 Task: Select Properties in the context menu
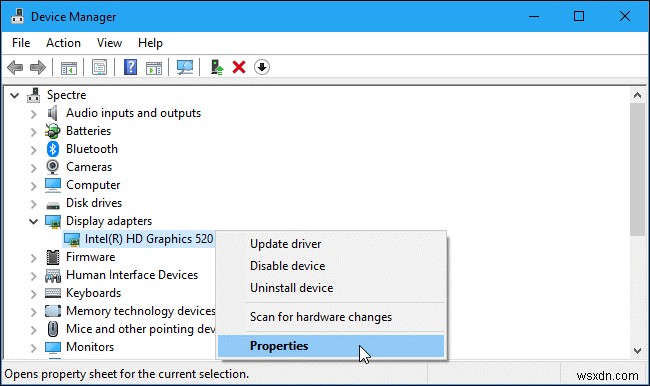click(x=331, y=346)
